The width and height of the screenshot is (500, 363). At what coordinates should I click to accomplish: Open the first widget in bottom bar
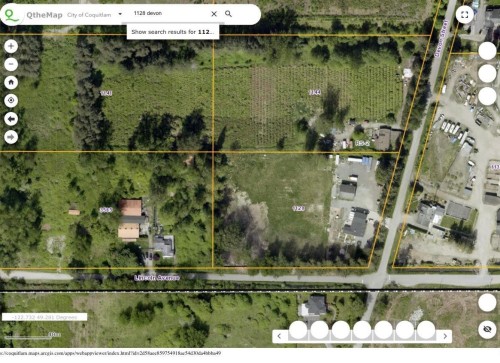coord(298,330)
